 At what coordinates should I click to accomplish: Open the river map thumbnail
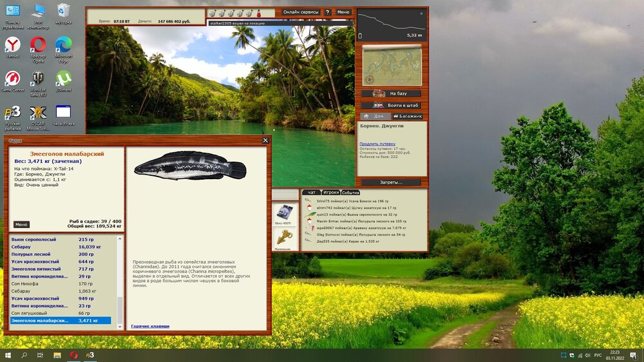tap(392, 65)
